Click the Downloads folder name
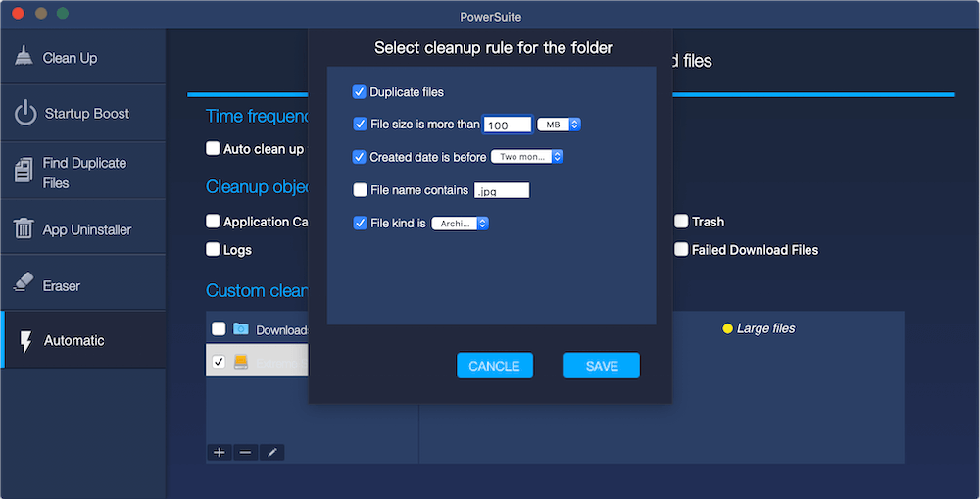 click(282, 330)
